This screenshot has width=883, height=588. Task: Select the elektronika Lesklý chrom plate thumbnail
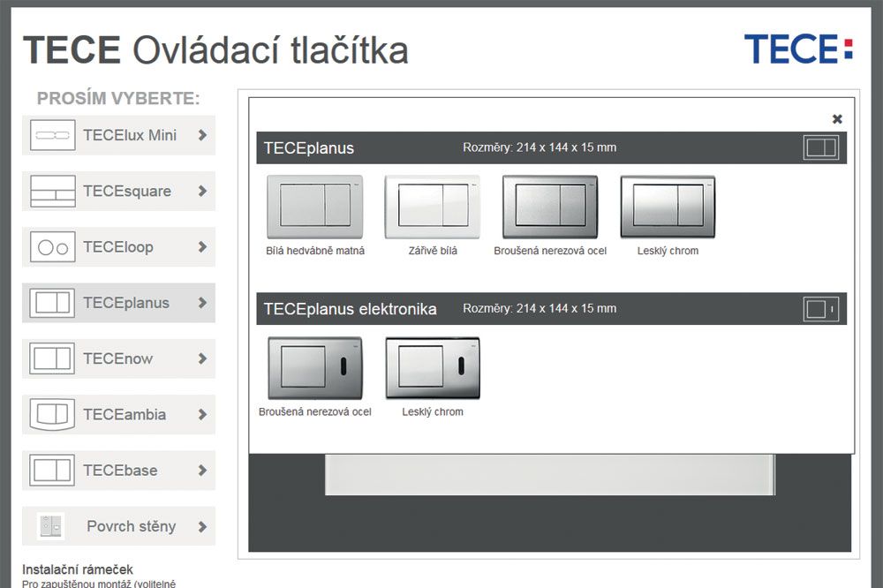pos(433,368)
